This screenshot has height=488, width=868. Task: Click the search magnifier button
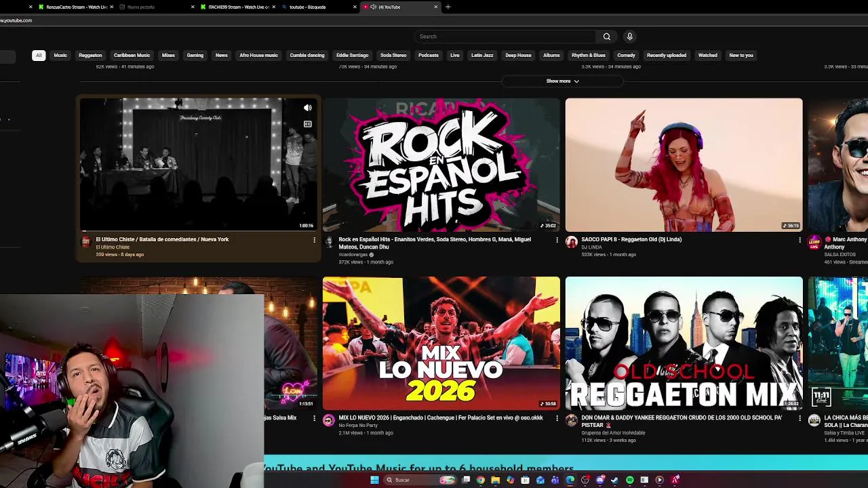click(x=607, y=37)
